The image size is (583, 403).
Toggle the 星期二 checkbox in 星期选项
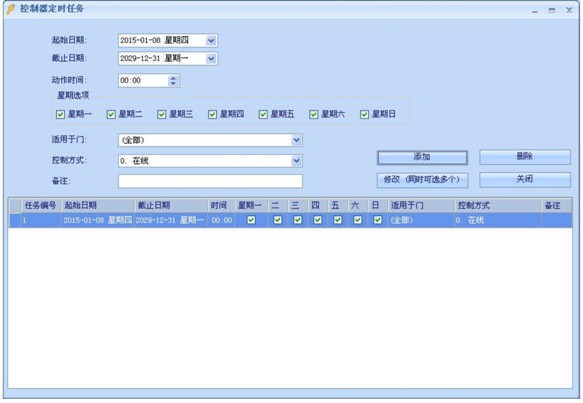111,115
